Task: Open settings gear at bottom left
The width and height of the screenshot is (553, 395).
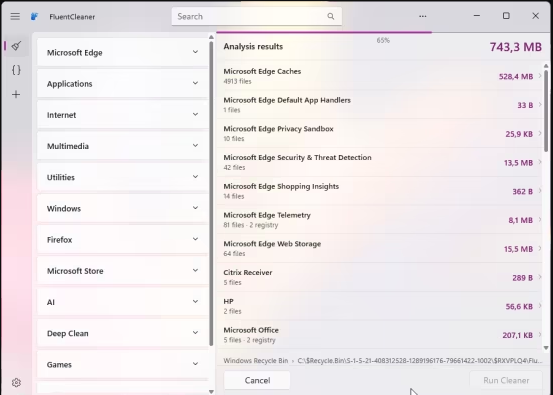Action: [16, 383]
